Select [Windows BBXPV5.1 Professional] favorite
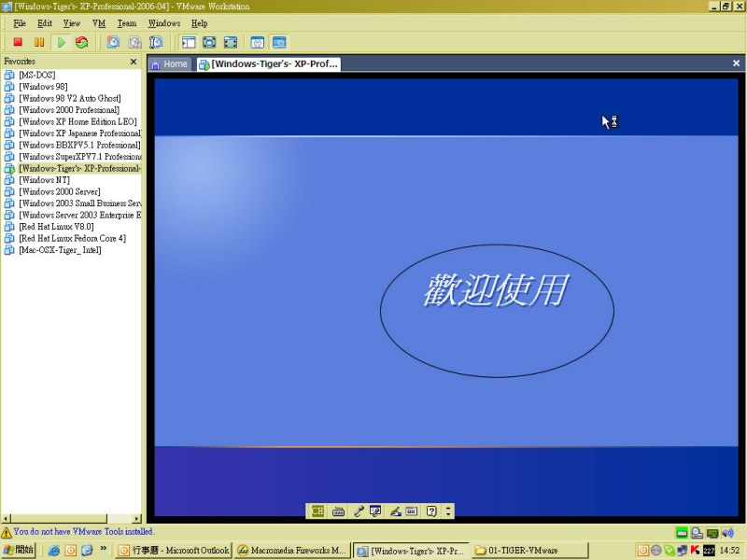 point(79,145)
